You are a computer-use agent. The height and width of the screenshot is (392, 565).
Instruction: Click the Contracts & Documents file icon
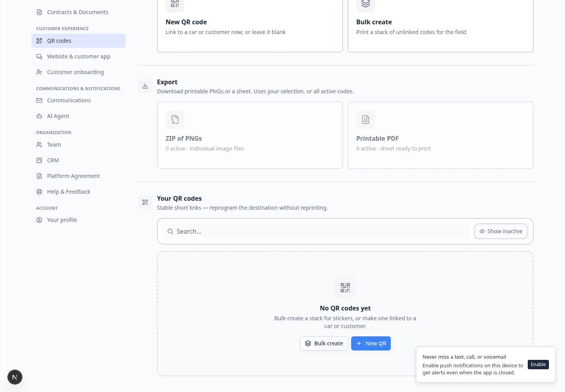click(x=39, y=12)
